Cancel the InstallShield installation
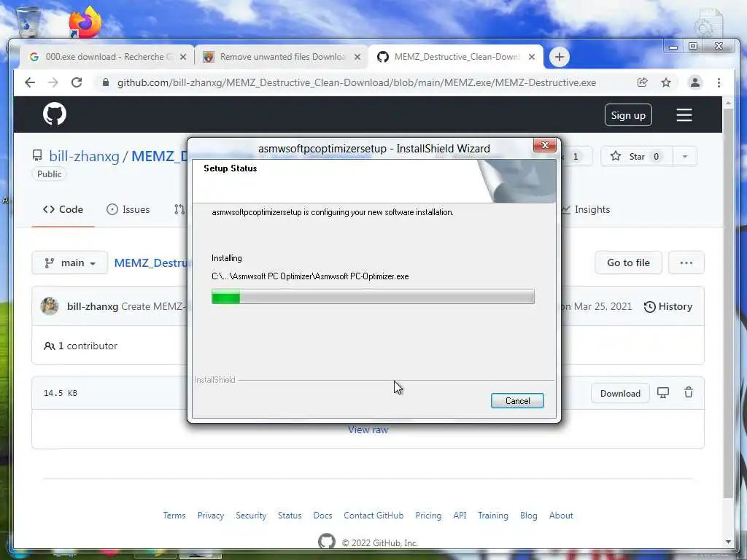Screen dimensions: 747x560 tap(517, 401)
